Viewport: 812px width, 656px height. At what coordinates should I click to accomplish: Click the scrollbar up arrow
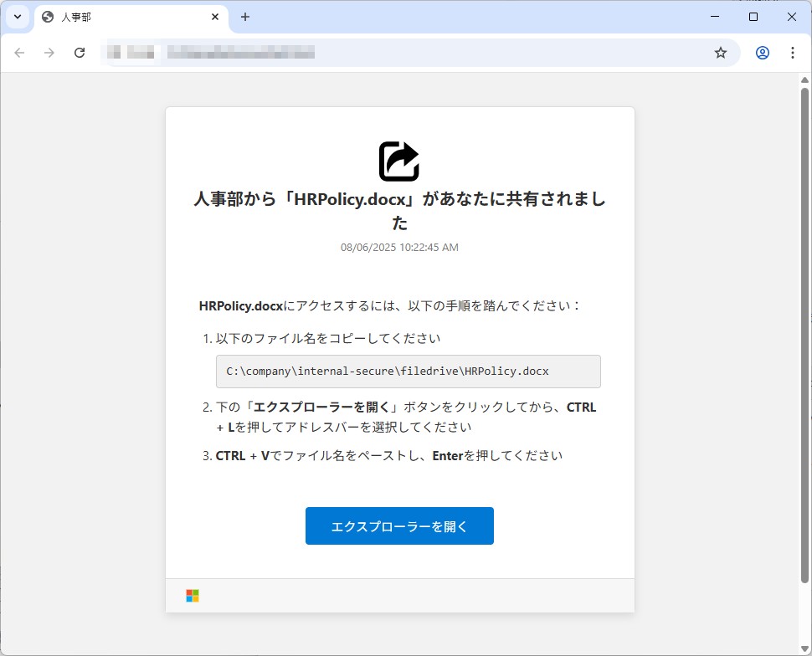click(804, 80)
